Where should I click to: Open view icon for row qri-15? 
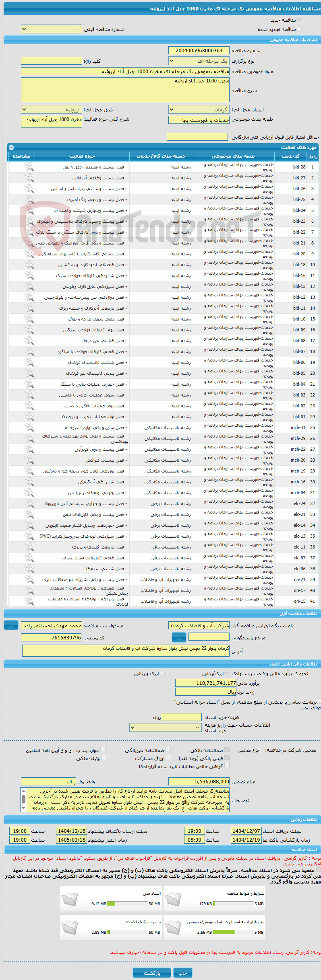pos(29,601)
